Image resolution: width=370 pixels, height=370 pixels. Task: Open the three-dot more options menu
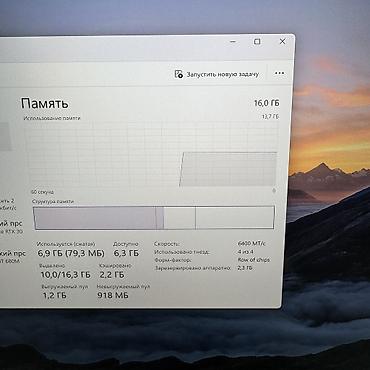279,73
